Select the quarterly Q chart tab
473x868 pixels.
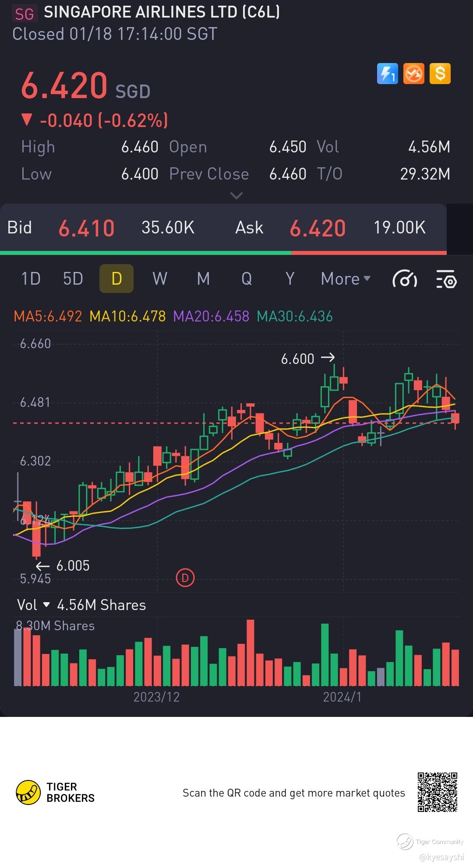(247, 279)
